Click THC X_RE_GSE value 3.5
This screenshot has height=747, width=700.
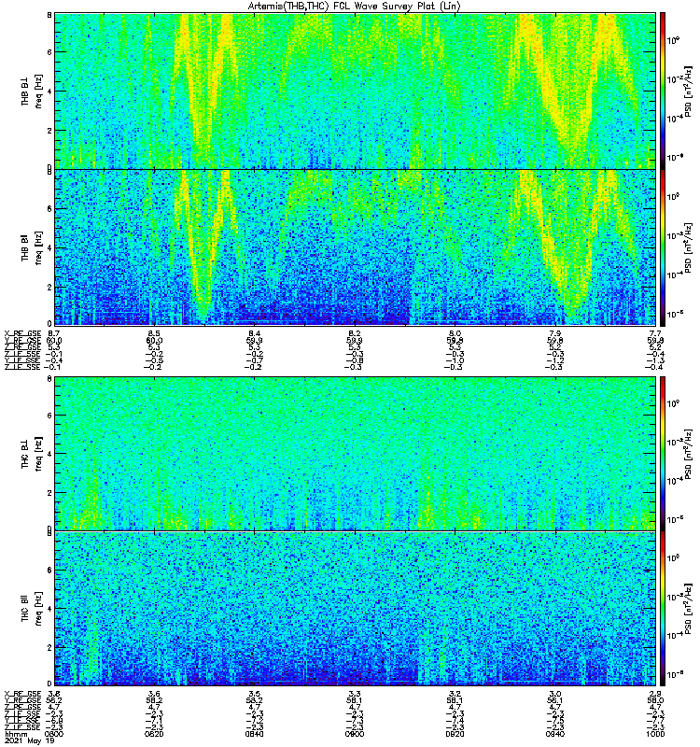[x=254, y=694]
